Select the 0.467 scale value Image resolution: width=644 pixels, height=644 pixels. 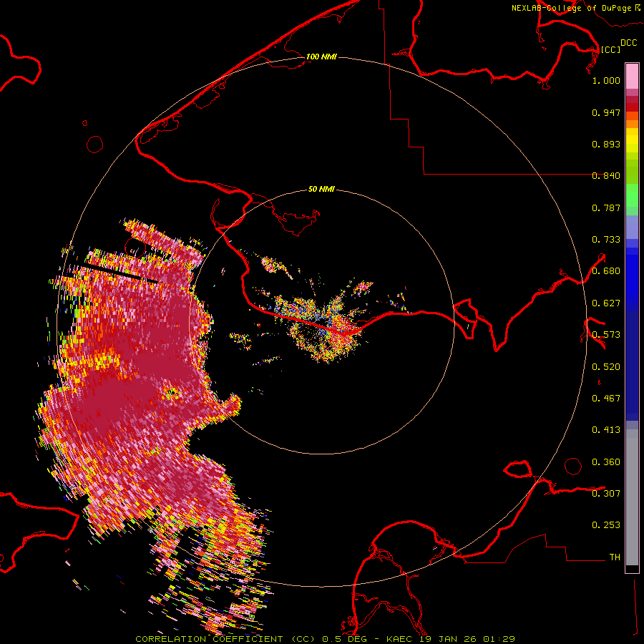pyautogui.click(x=606, y=399)
